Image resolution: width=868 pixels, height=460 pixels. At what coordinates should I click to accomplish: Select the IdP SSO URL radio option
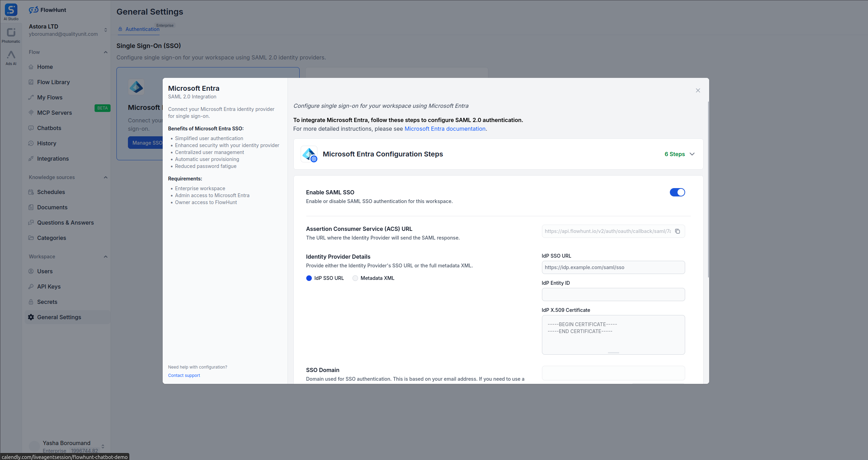pyautogui.click(x=309, y=278)
